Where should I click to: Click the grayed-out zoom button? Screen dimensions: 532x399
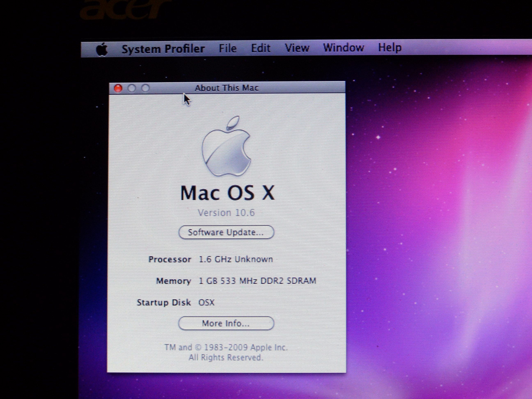145,88
